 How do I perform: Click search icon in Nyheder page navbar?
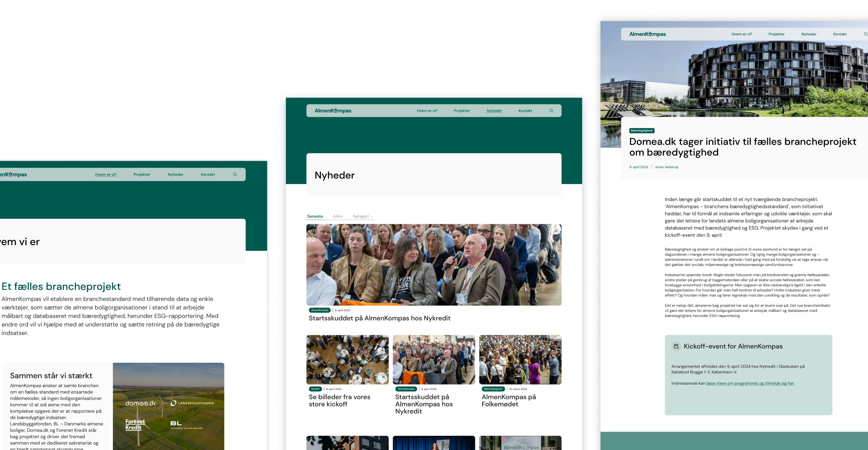551,111
